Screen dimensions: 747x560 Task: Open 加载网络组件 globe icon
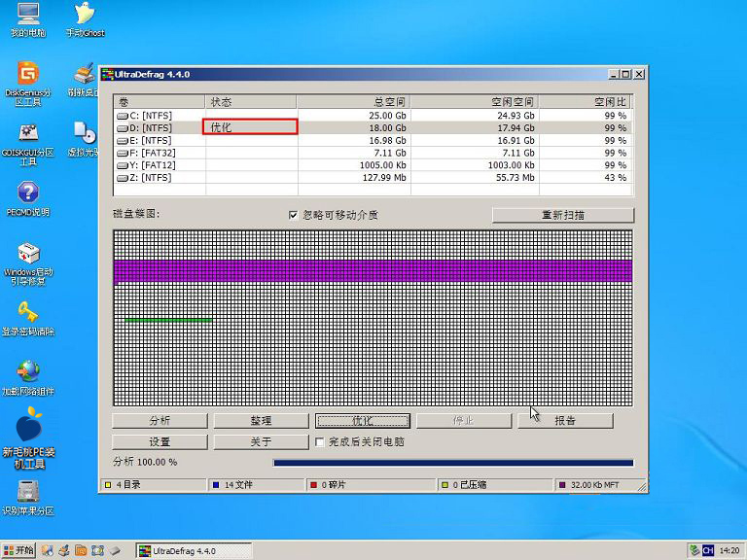pos(27,378)
